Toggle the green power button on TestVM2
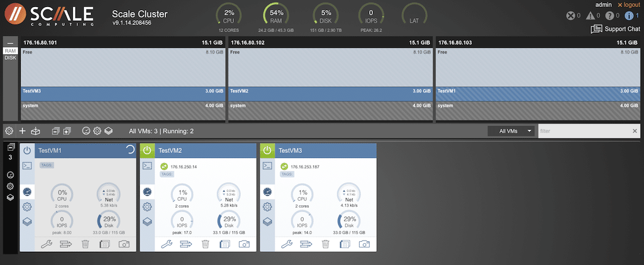 pos(147,150)
